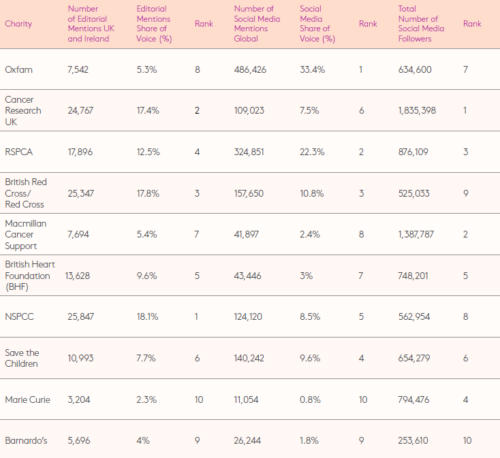Click BHF social mentions 43,446
The height and width of the screenshot is (458, 500).
[247, 276]
